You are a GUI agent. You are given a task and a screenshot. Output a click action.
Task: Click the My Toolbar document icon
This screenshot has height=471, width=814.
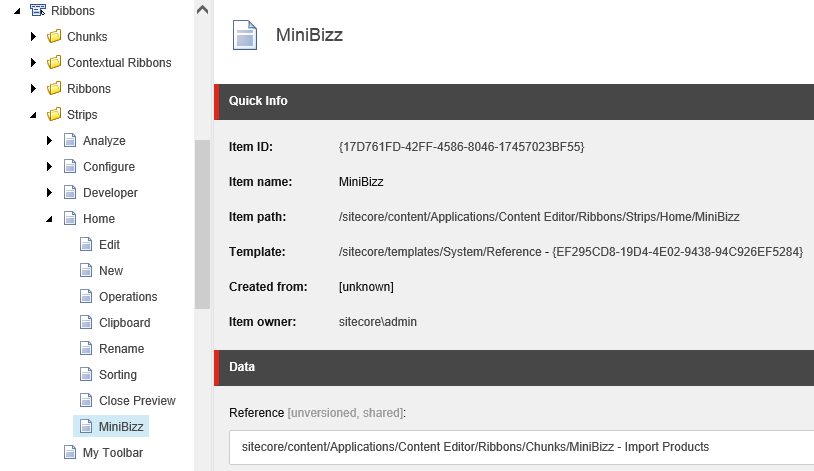click(x=70, y=452)
